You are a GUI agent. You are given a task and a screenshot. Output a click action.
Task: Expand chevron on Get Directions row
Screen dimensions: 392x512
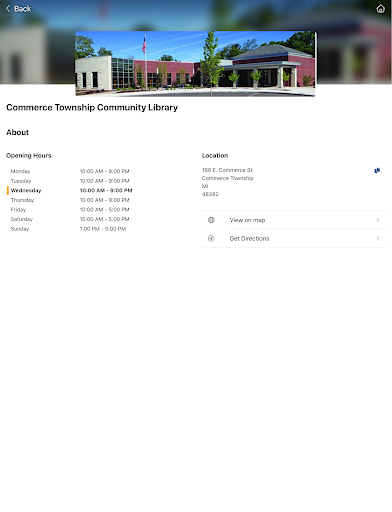pyautogui.click(x=378, y=238)
